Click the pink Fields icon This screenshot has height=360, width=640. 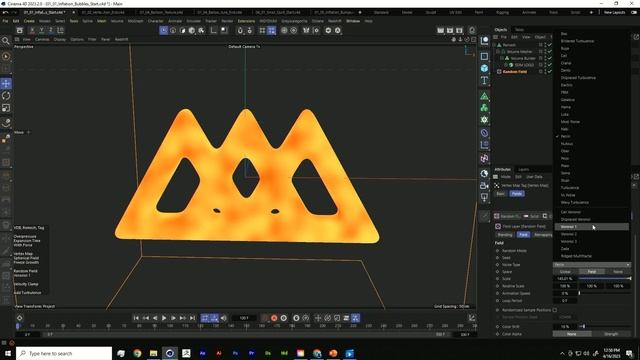click(x=484, y=158)
